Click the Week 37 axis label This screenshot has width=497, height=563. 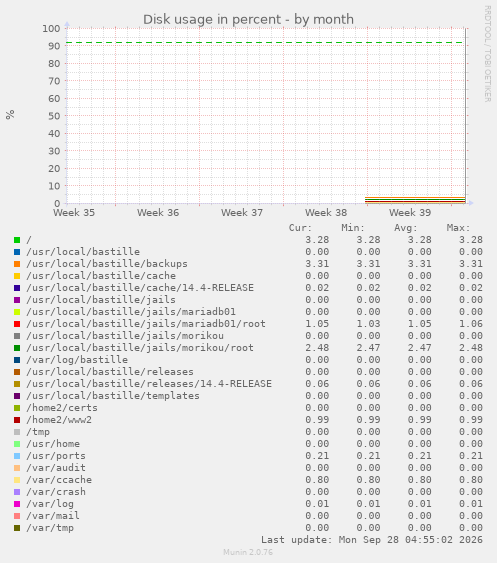point(242,213)
